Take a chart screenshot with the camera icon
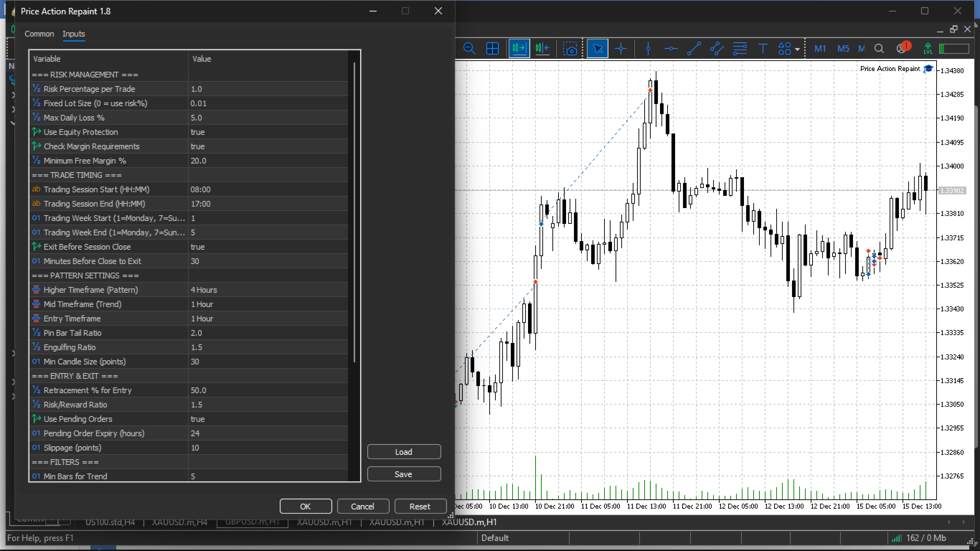The height and width of the screenshot is (551, 980). 570,49
